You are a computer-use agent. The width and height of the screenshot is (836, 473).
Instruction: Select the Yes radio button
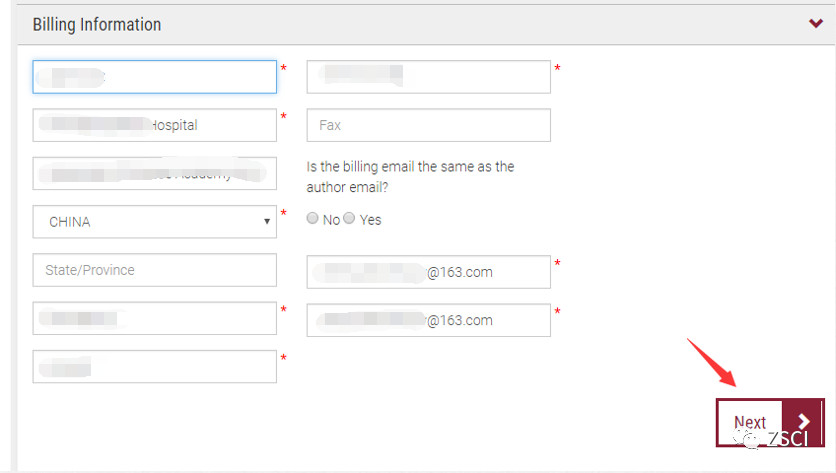point(350,219)
